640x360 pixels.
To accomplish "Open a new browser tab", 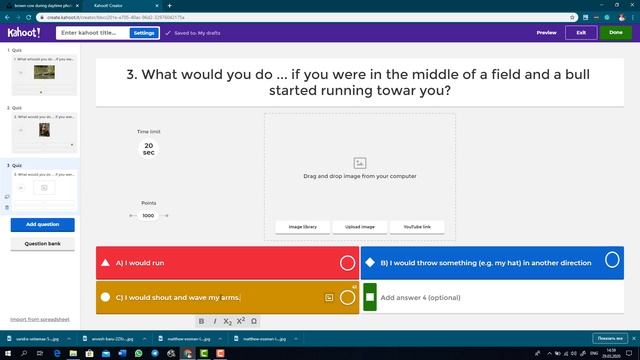I will [169, 6].
